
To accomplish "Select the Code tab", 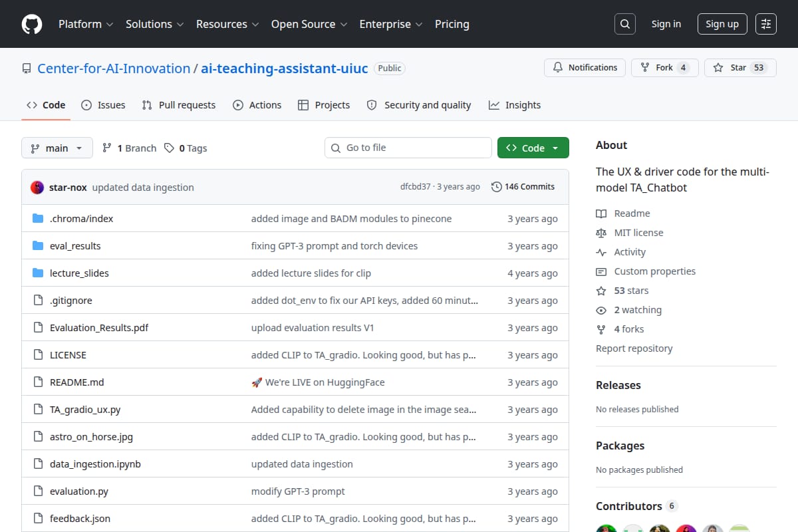I will [x=46, y=105].
